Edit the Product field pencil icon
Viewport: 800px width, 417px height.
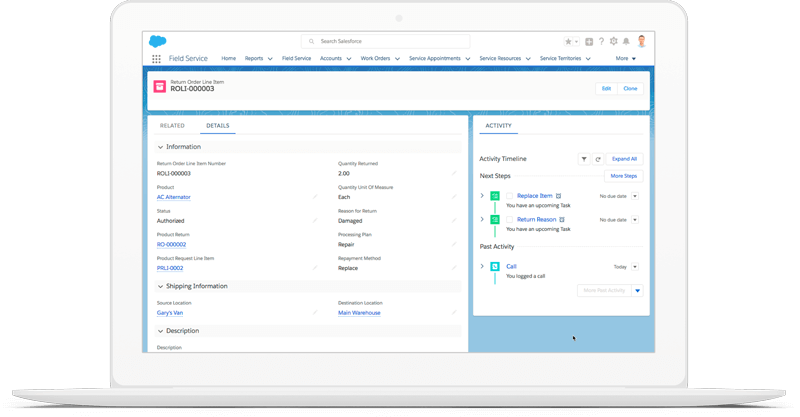coord(315,197)
